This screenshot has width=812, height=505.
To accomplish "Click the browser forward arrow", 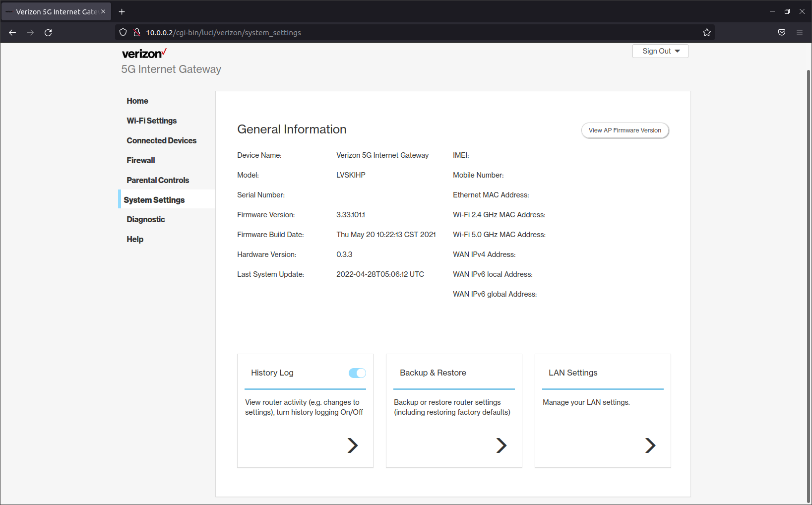I will click(30, 33).
